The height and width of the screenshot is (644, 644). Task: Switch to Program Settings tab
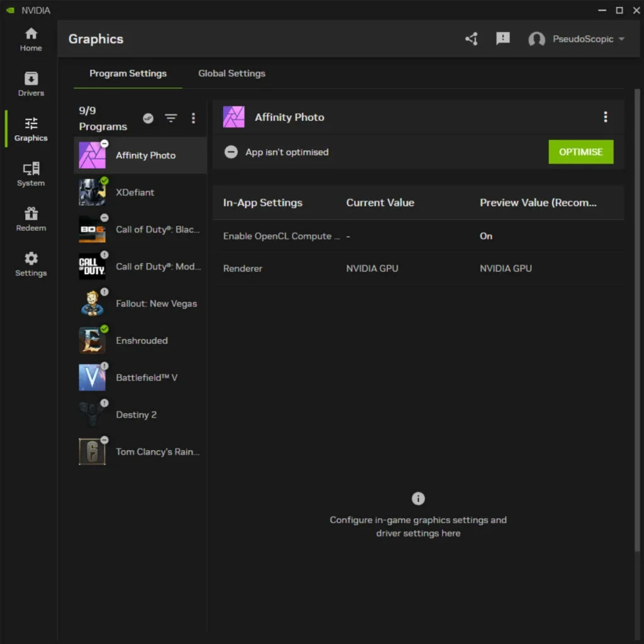[128, 74]
